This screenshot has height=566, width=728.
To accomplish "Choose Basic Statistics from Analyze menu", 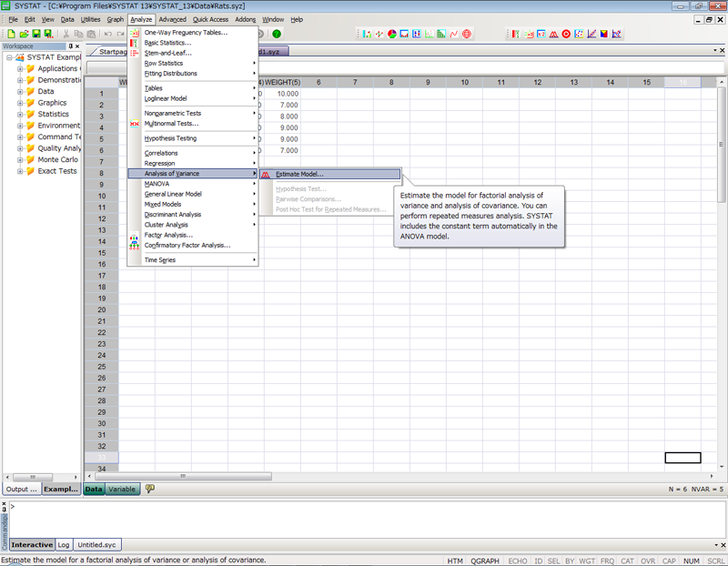I will point(193,43).
